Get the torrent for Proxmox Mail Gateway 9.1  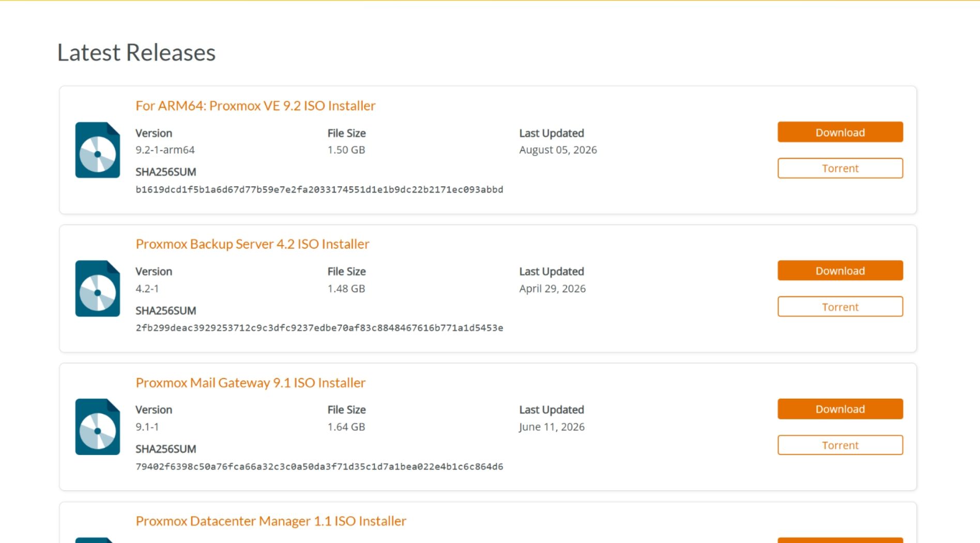pyautogui.click(x=840, y=445)
